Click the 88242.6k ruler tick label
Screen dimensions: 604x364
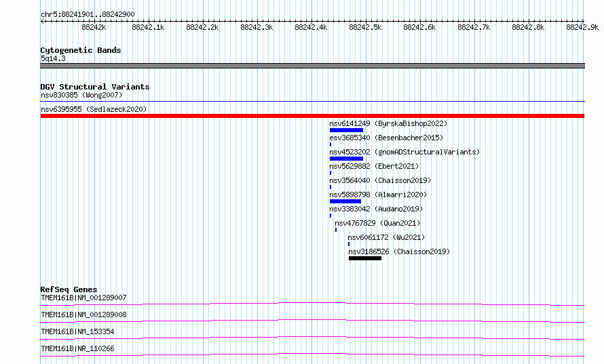click(419, 27)
